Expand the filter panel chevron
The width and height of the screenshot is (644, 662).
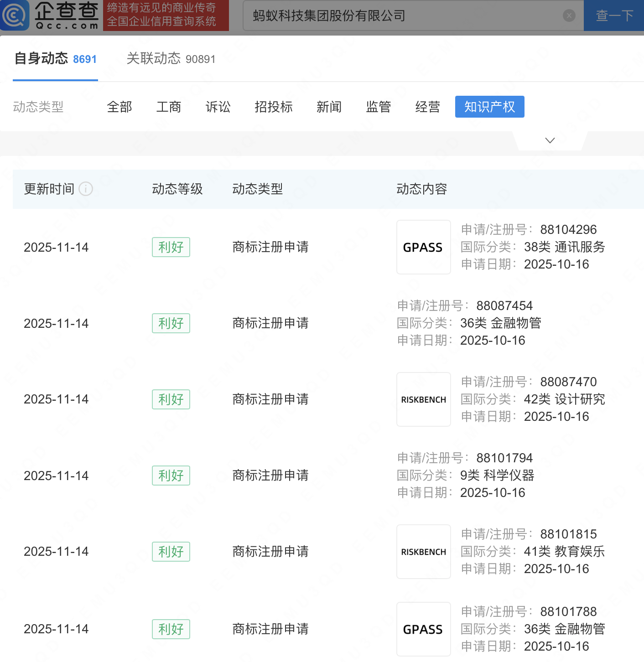click(x=550, y=140)
